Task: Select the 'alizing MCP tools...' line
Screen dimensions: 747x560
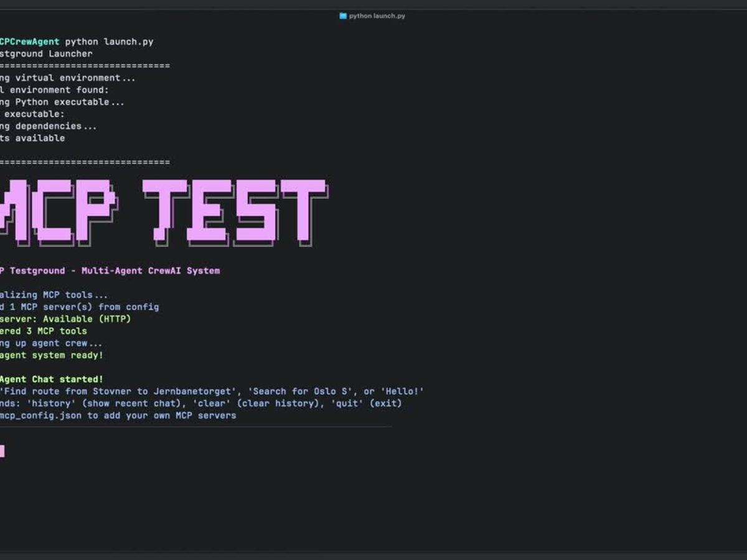Action: 54,295
